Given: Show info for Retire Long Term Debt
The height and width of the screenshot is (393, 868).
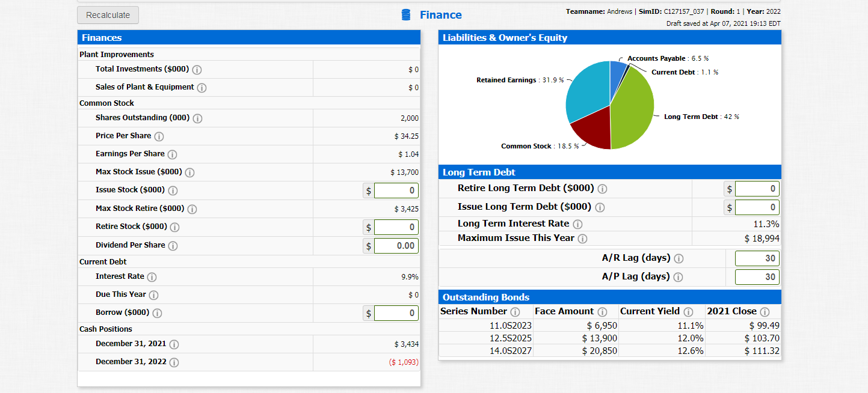Looking at the screenshot, I should pyautogui.click(x=602, y=189).
